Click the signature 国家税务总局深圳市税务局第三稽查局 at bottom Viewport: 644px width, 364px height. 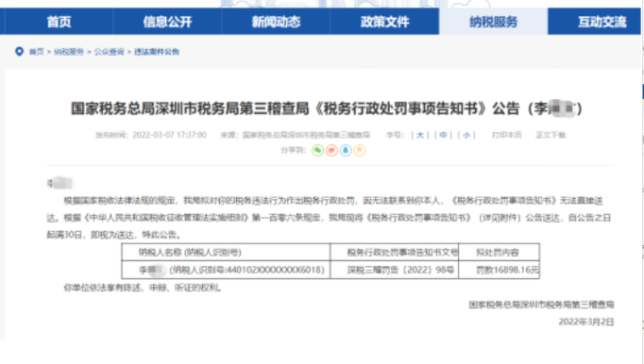point(541,305)
